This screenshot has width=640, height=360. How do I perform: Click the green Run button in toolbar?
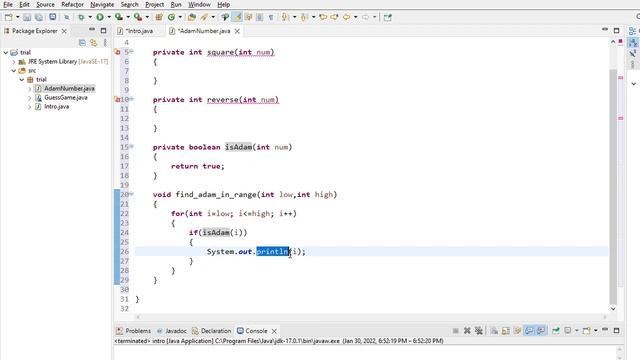100,17
